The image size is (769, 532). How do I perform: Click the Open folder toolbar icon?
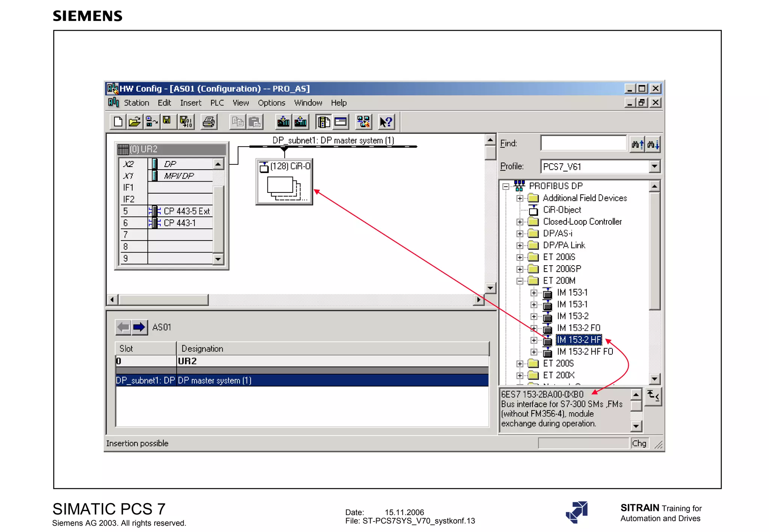pos(134,122)
